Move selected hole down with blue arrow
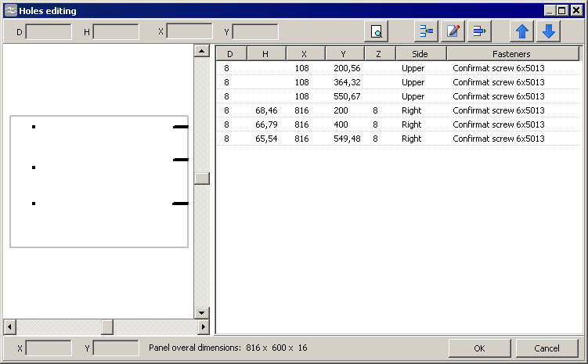The height and width of the screenshot is (364, 588). click(x=549, y=31)
